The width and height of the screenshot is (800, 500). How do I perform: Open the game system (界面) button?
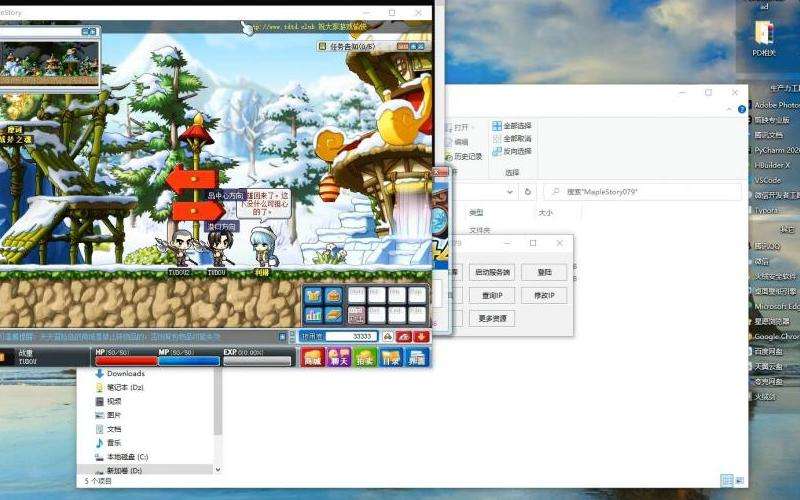(x=417, y=357)
